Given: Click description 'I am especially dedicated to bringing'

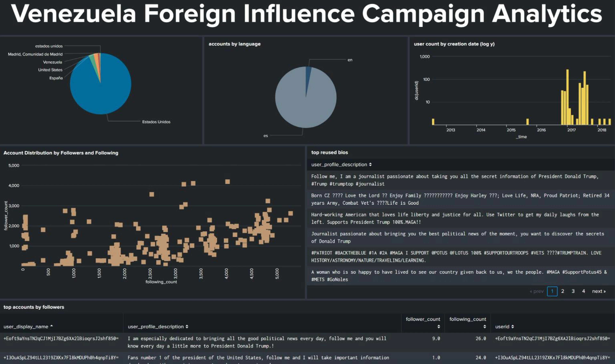Looking at the screenshot, I should 257,342.
